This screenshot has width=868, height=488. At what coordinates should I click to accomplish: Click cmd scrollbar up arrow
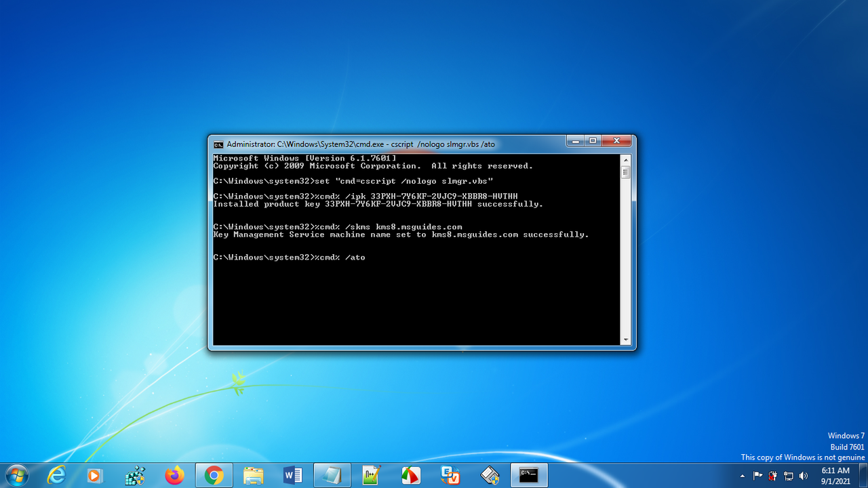625,159
